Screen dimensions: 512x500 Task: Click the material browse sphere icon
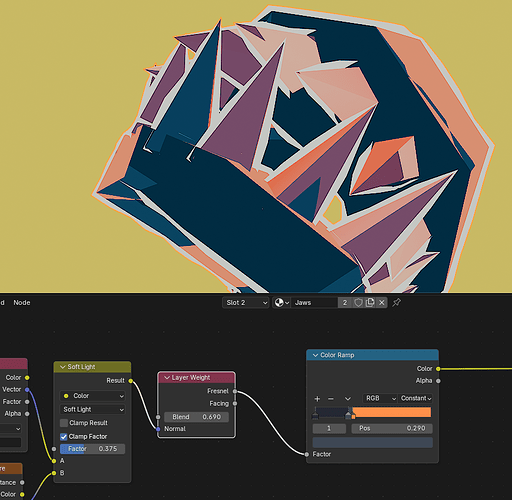281,303
